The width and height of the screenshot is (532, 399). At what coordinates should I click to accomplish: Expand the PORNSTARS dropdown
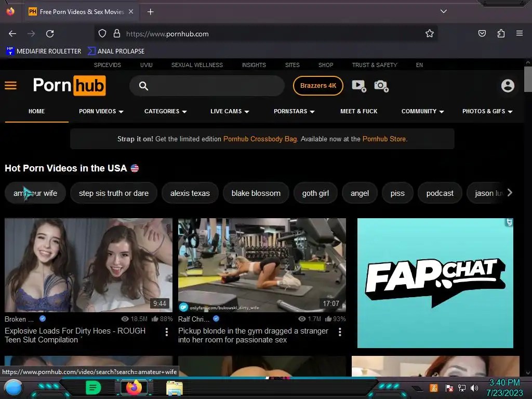[294, 111]
